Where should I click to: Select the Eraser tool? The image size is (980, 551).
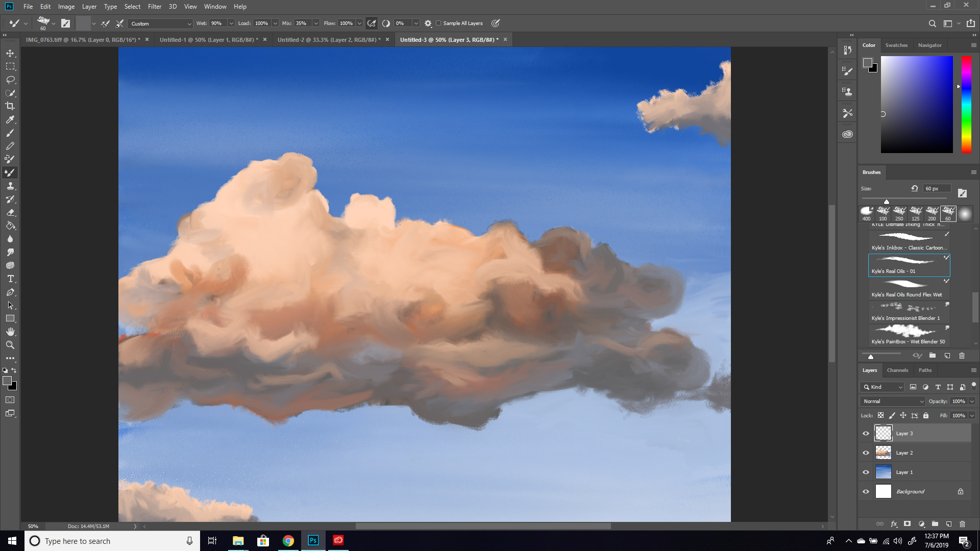(x=10, y=212)
